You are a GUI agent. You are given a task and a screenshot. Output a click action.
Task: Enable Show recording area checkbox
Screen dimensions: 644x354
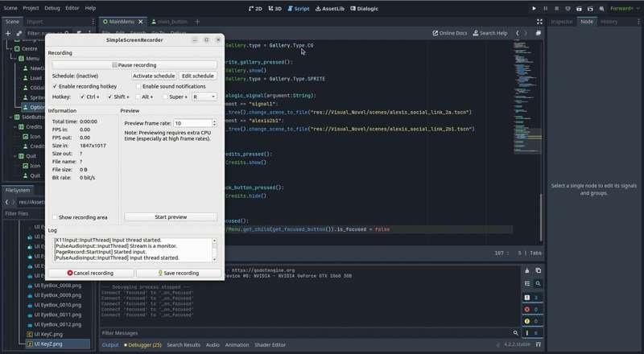tap(55, 217)
